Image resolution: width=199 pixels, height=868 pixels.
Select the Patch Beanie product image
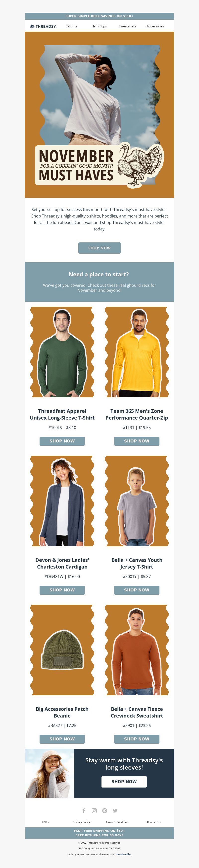tap(62, 650)
